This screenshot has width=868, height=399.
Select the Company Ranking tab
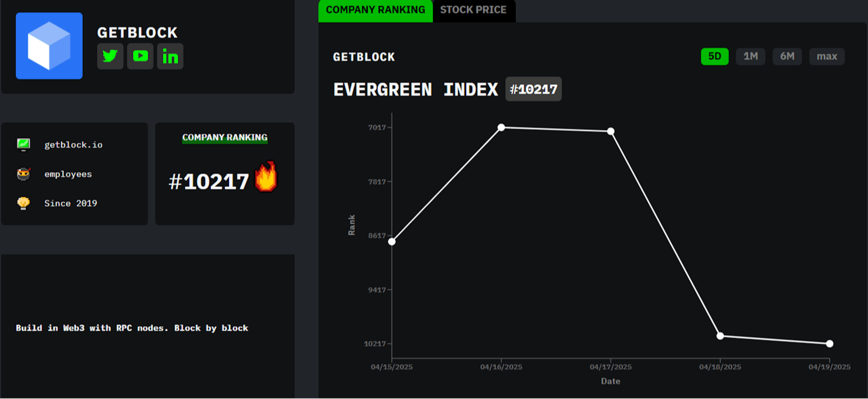coord(375,10)
